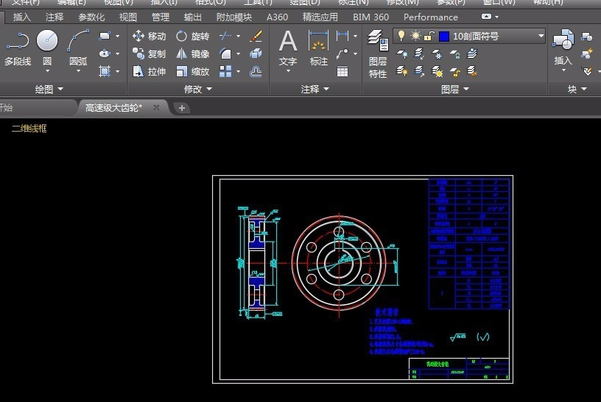Click the new drawing tab plus button
This screenshot has width=601, height=402.
coord(182,108)
